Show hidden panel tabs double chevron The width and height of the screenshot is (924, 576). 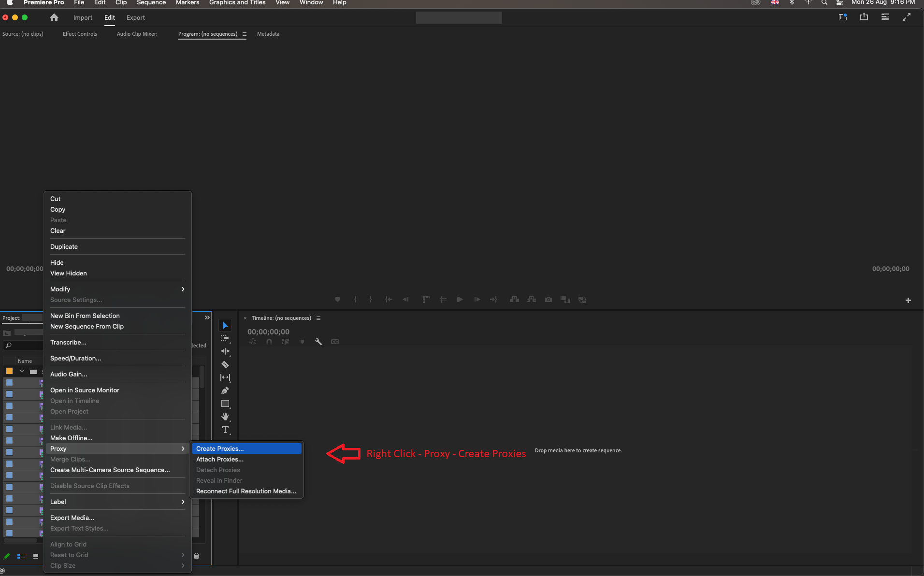[x=207, y=317]
